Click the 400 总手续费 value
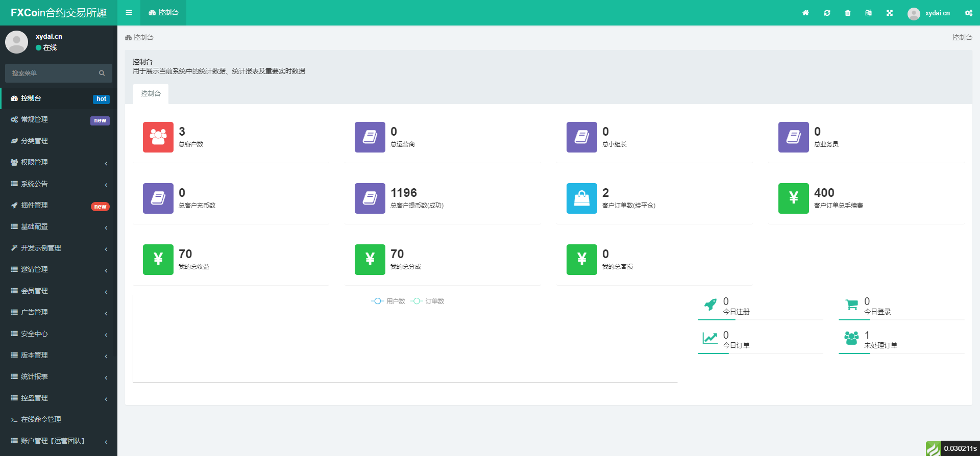The image size is (980, 456). pos(824,193)
